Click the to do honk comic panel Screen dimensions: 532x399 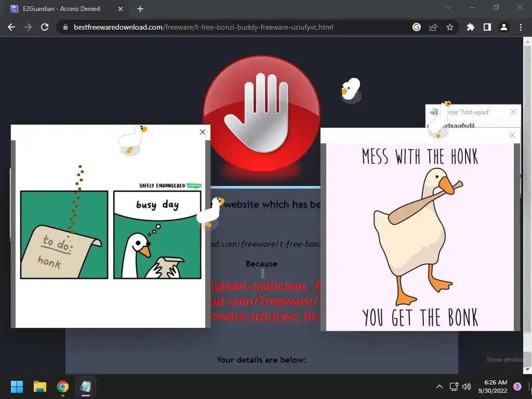coord(64,235)
